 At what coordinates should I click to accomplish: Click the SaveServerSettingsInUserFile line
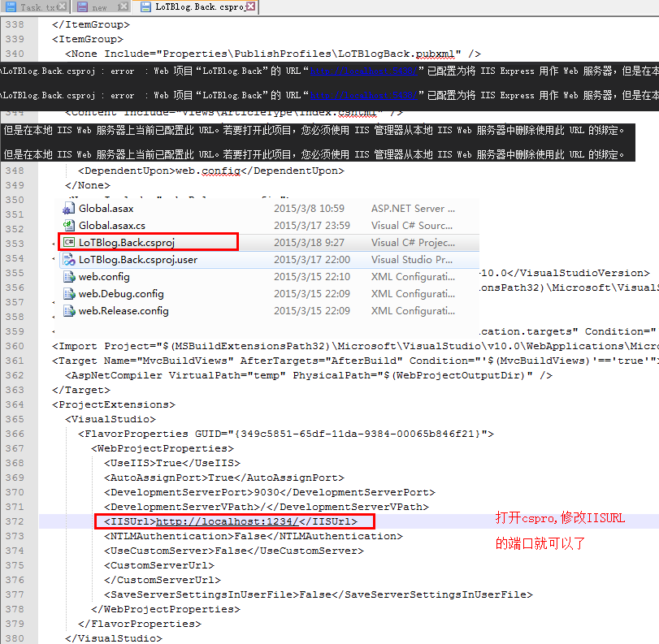click(319, 594)
